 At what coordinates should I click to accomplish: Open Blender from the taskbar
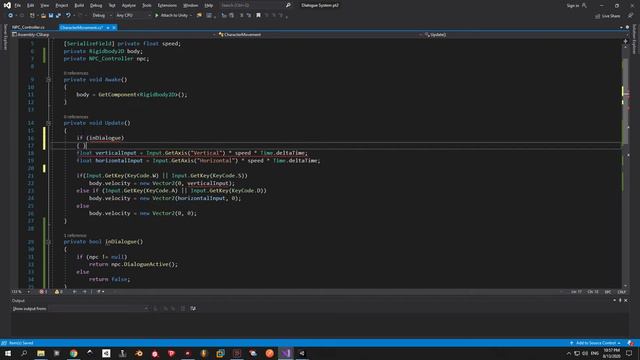click(x=139, y=353)
